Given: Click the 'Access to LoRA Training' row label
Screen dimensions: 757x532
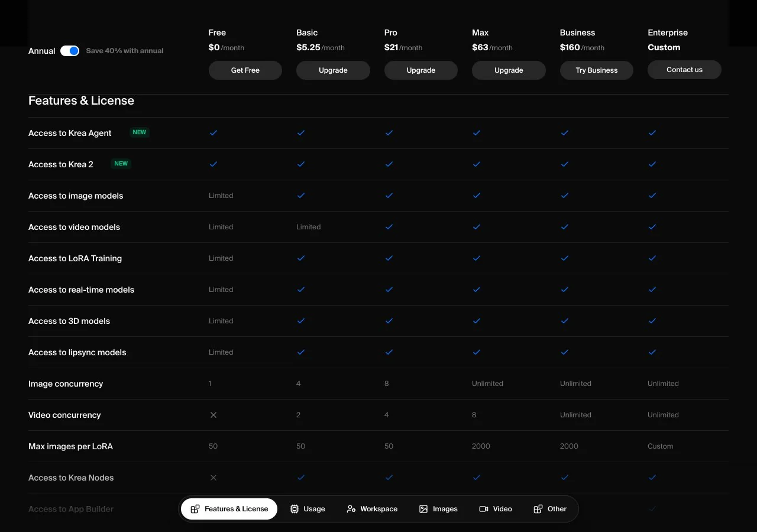Looking at the screenshot, I should click(75, 258).
